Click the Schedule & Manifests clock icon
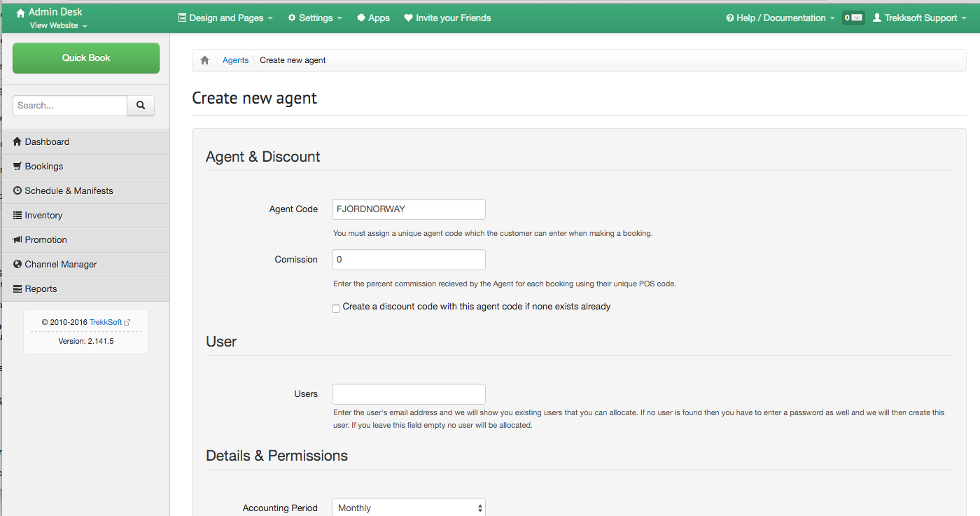Screen dimensions: 980x516 [x=17, y=190]
